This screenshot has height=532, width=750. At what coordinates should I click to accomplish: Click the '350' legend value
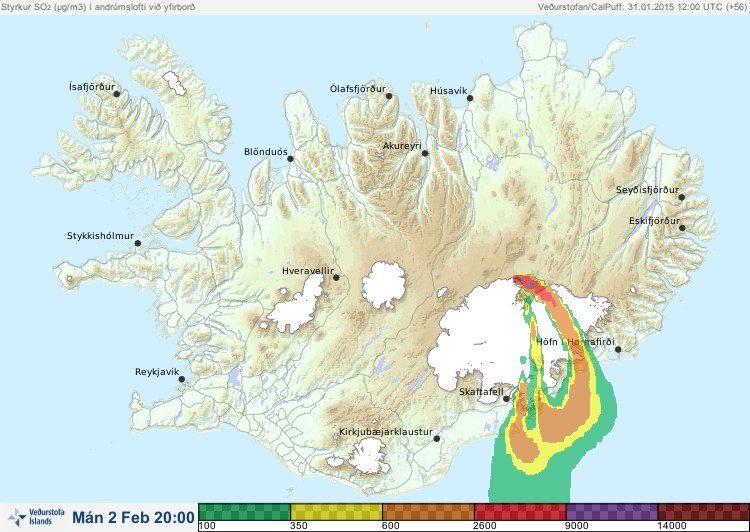299,526
